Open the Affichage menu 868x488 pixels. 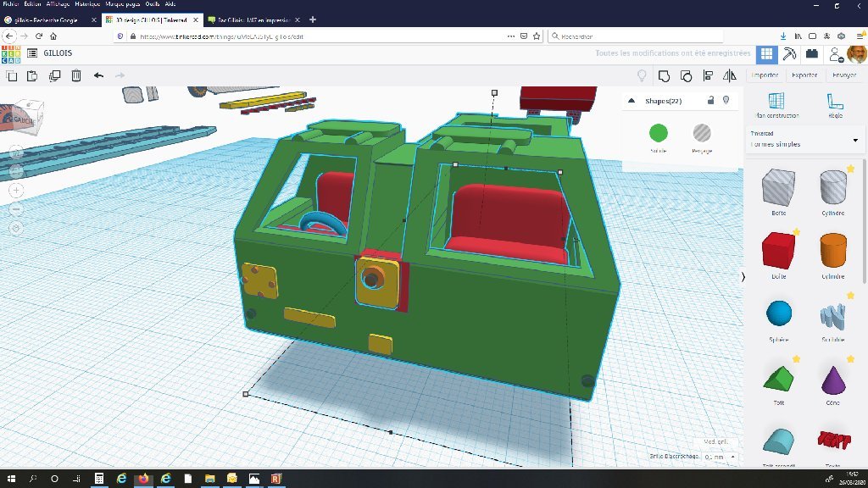pyautogui.click(x=58, y=4)
